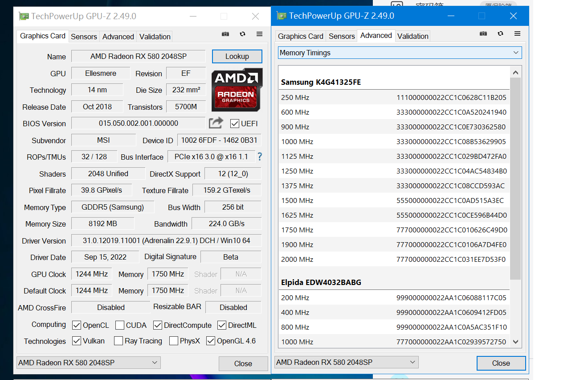Click the Bandwidth 224.0 GB/s value
Screen dimensions: 588x380
pos(227,223)
